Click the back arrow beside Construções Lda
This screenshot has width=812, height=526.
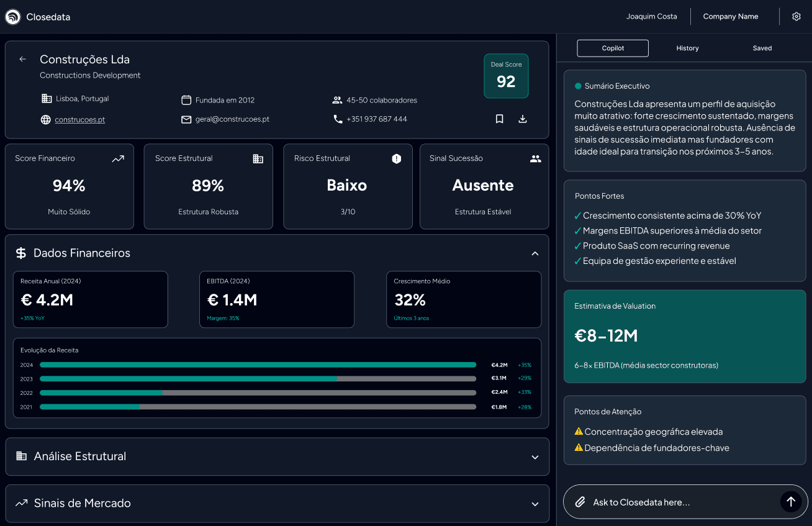[23, 59]
